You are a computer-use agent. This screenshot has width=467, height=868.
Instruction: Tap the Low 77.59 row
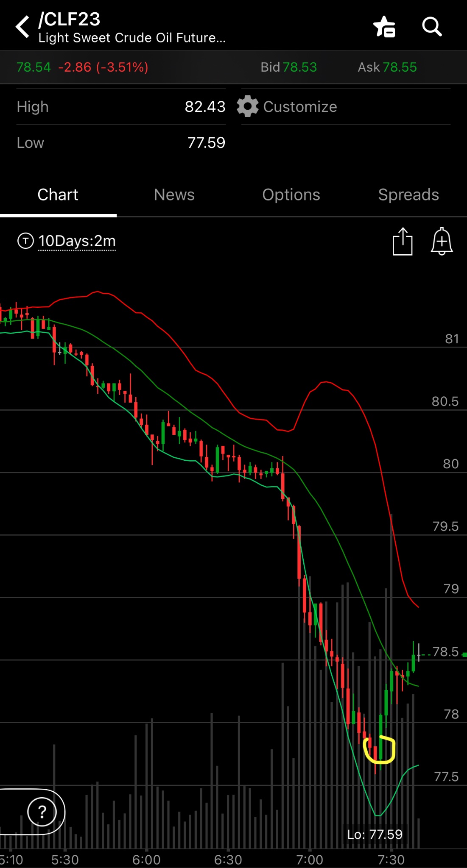[x=121, y=143]
